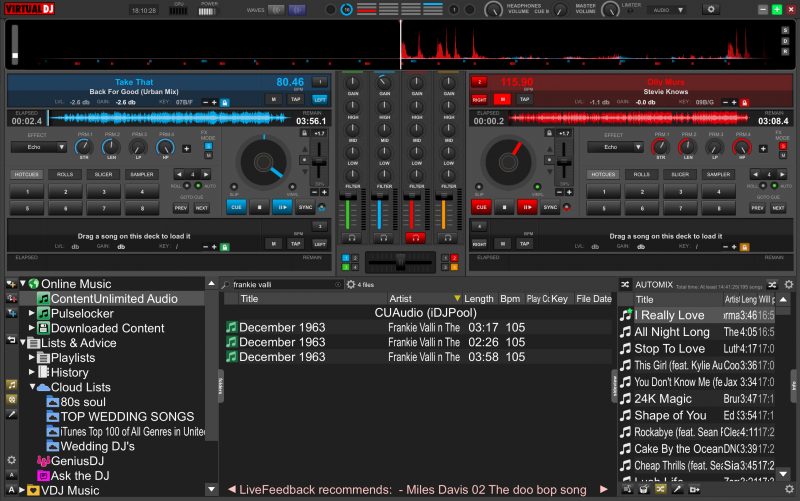
Task: Click the search magnifier icon in browser
Action: point(226,285)
